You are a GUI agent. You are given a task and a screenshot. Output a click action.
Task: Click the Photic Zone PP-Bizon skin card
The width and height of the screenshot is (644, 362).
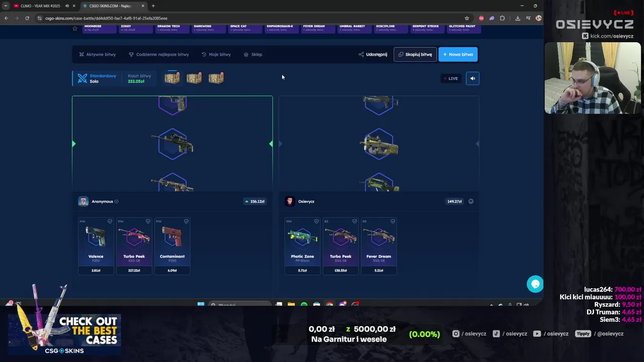click(302, 246)
